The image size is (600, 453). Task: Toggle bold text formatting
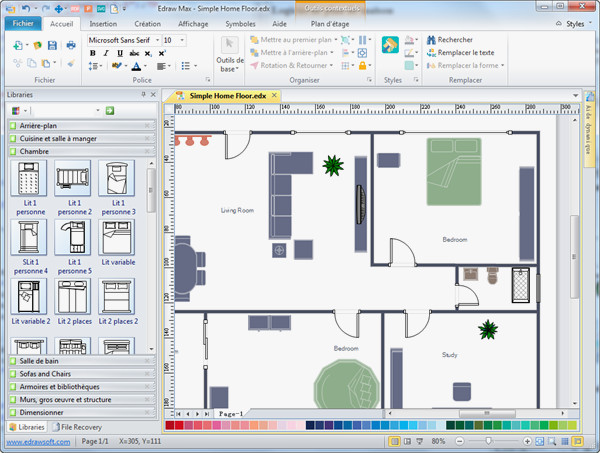(92, 53)
